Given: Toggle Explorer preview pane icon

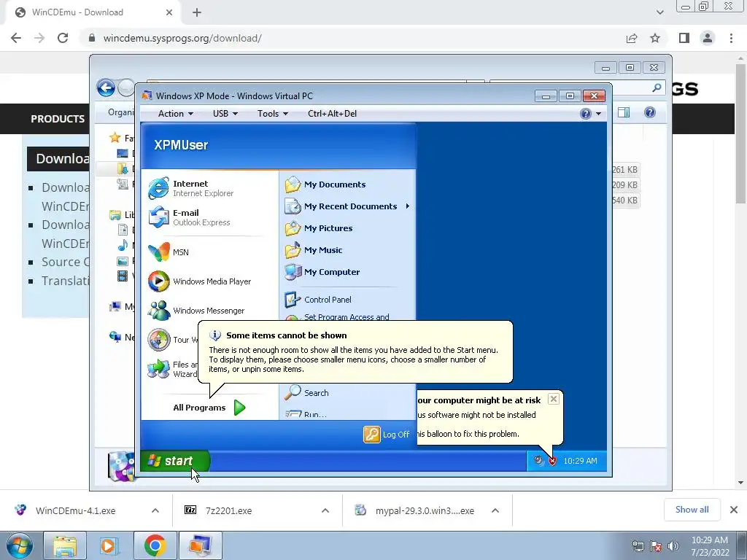Looking at the screenshot, I should click(624, 112).
